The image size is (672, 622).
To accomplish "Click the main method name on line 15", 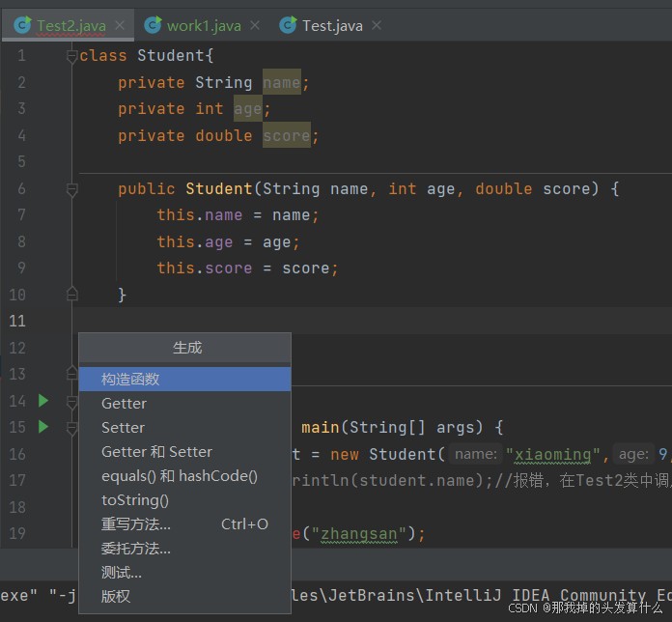I will click(321, 428).
